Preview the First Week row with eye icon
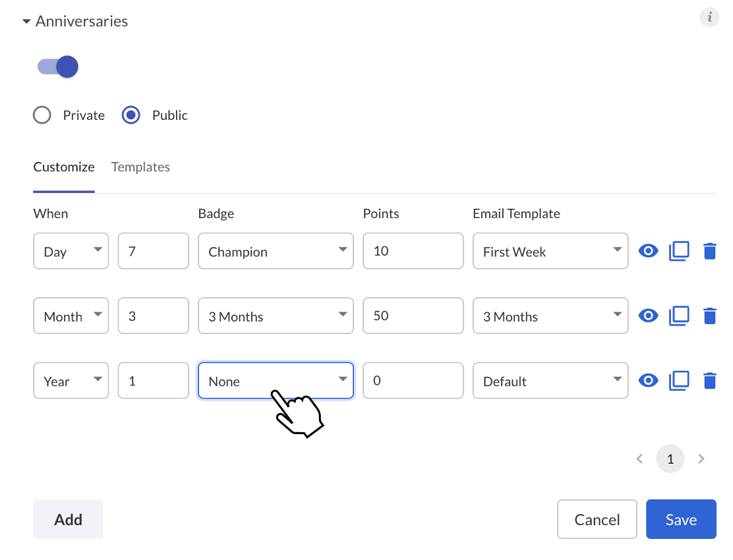Image resolution: width=733 pixels, height=560 pixels. tap(648, 251)
